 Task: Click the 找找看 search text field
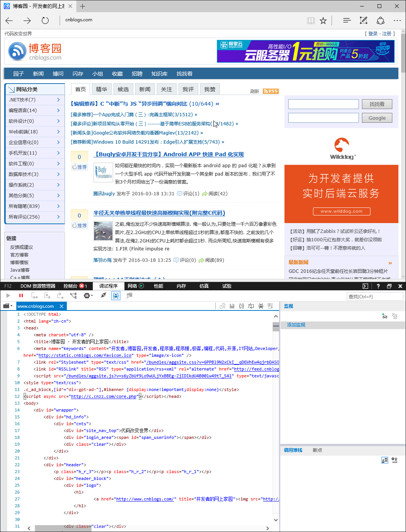point(324,104)
